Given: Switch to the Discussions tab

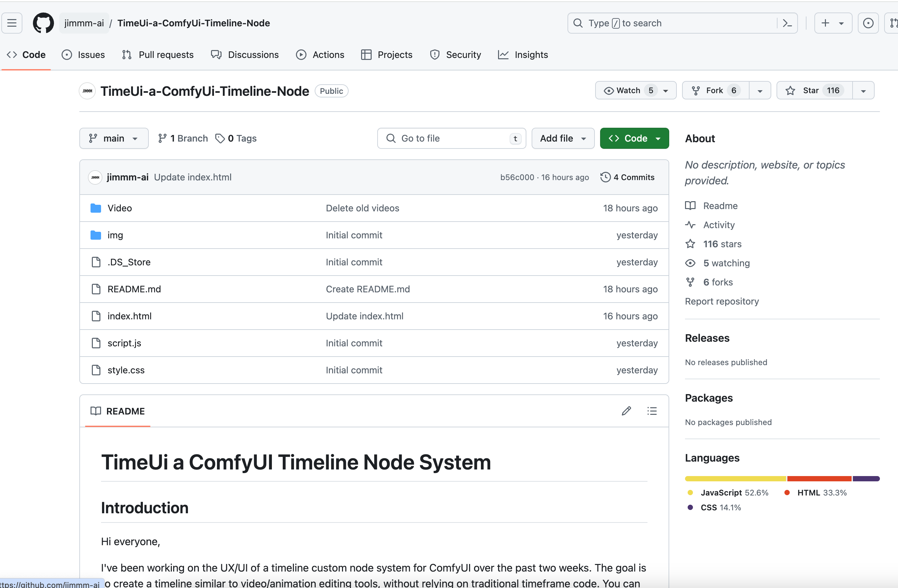Looking at the screenshot, I should click(x=245, y=55).
